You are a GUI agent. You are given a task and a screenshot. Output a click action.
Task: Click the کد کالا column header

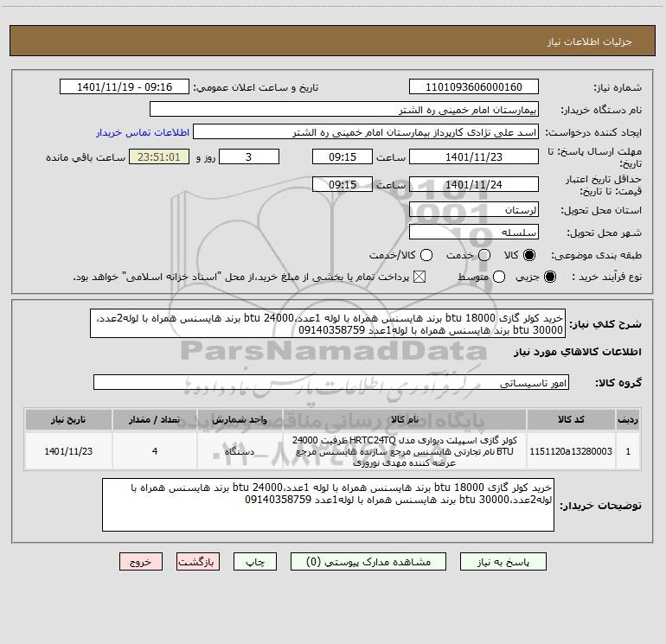point(571,419)
